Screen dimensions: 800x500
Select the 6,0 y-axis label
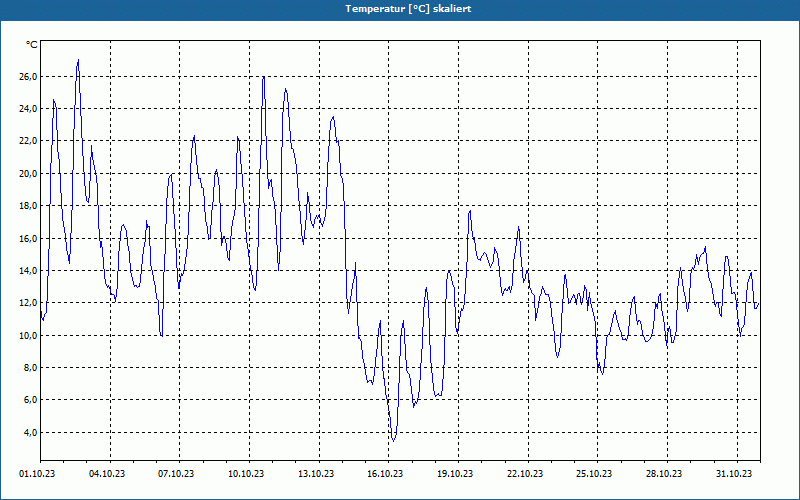tap(30, 399)
